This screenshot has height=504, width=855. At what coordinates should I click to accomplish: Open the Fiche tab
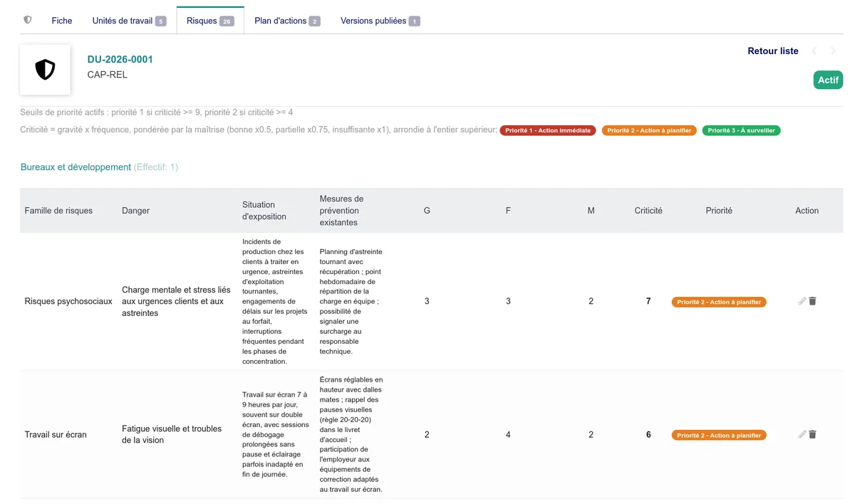(x=62, y=21)
